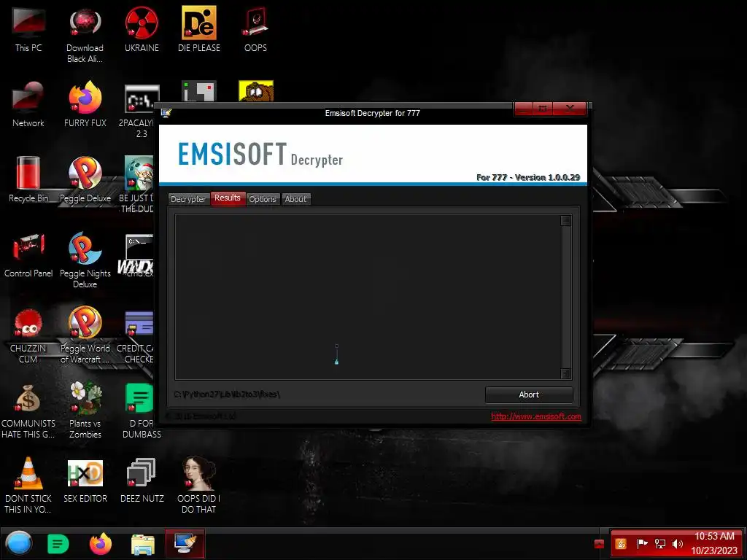Switch to the Decrypter tab
Screen dimensions: 747x560
pyautogui.click(x=188, y=199)
